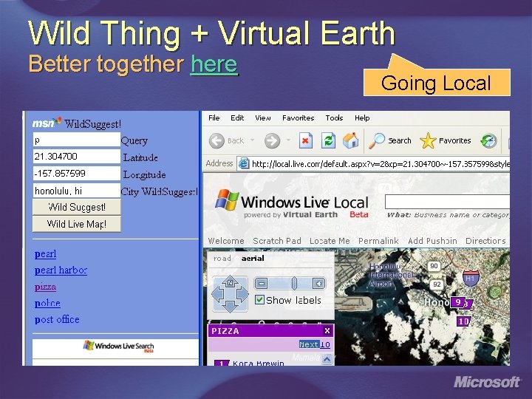Click the msn WildSuggest logo
This screenshot has width=532, height=399.
coord(77,123)
